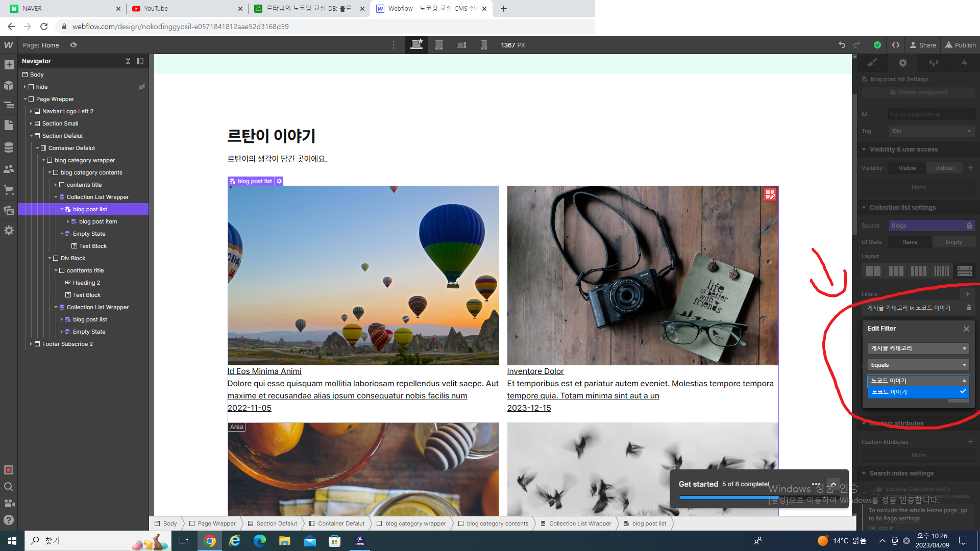Click the Publish button
Image resolution: width=980 pixels, height=551 pixels.
pos(961,45)
